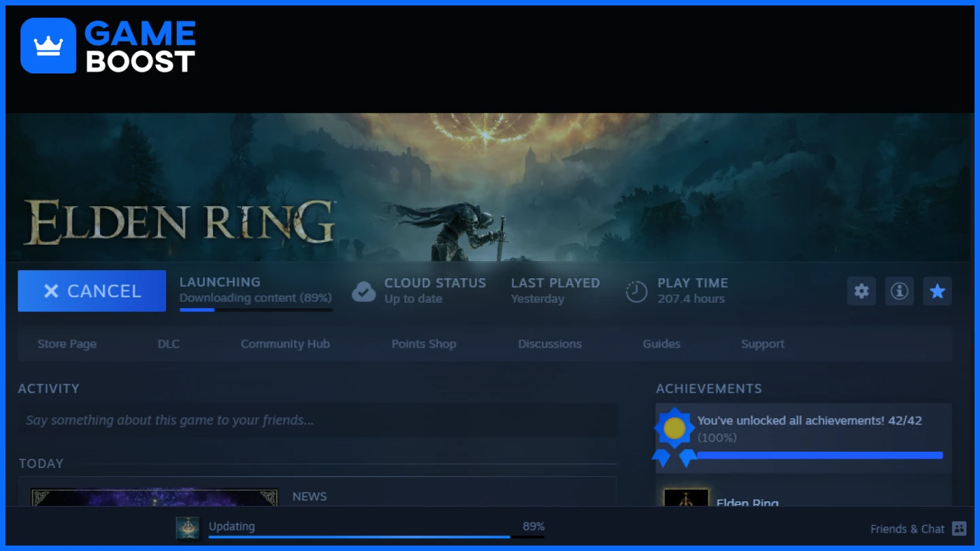Go to Community Hub

tap(285, 344)
